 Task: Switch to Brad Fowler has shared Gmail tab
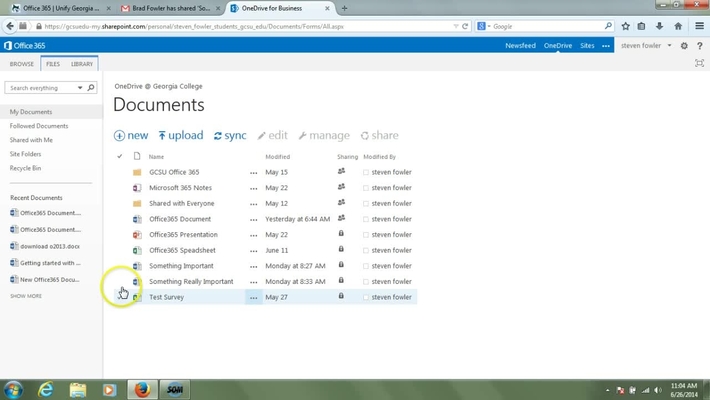[x=171, y=8]
